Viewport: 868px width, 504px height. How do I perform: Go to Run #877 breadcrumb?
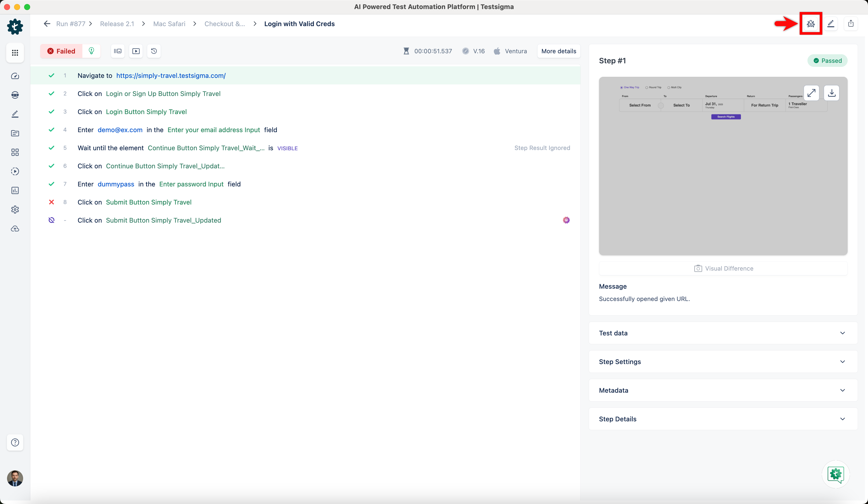click(x=71, y=24)
